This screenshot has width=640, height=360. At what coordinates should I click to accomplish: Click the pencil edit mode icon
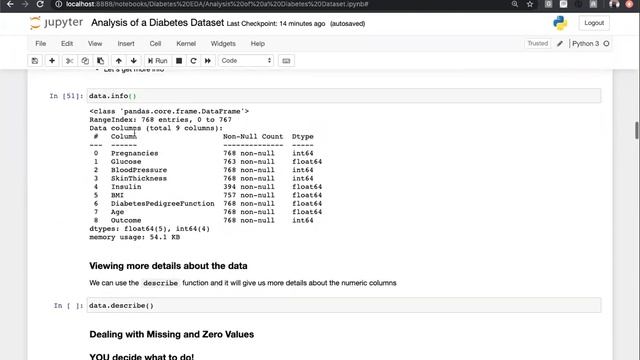pos(560,44)
